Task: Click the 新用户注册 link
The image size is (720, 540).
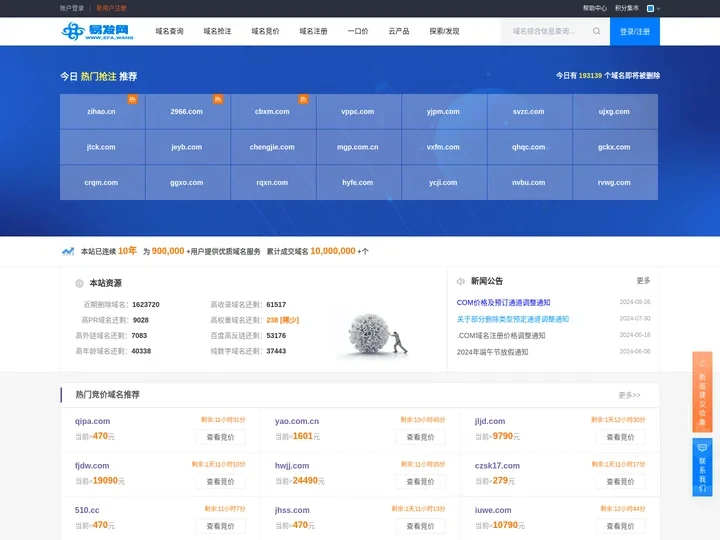Action: coord(111,8)
